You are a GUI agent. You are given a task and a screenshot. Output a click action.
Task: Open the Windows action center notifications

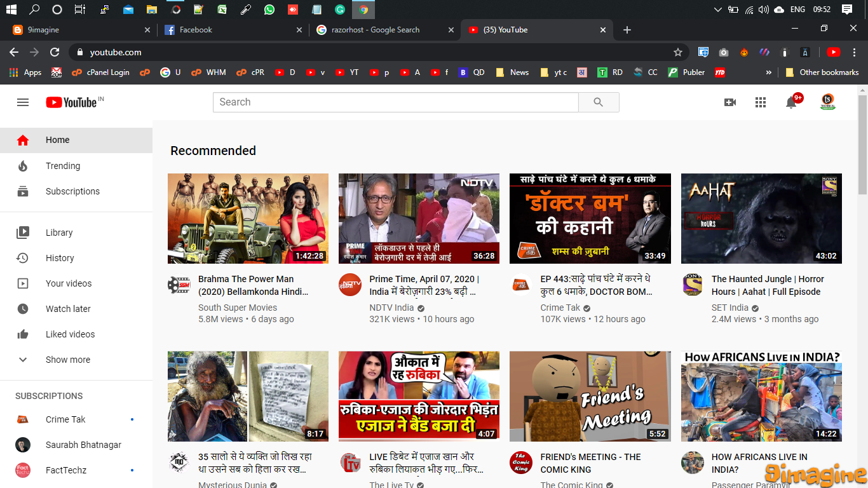(x=846, y=10)
